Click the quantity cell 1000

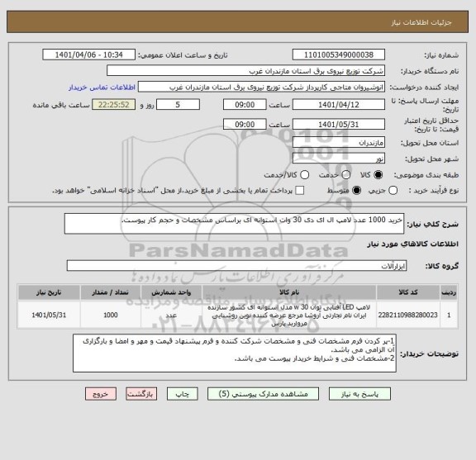point(111,315)
